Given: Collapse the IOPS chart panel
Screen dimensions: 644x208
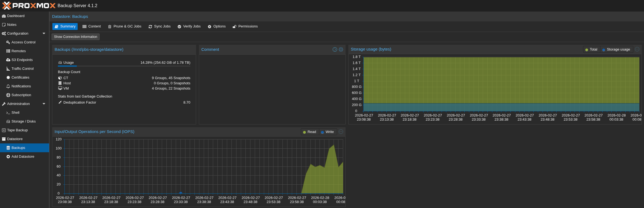Looking at the screenshot, I should coord(341,132).
